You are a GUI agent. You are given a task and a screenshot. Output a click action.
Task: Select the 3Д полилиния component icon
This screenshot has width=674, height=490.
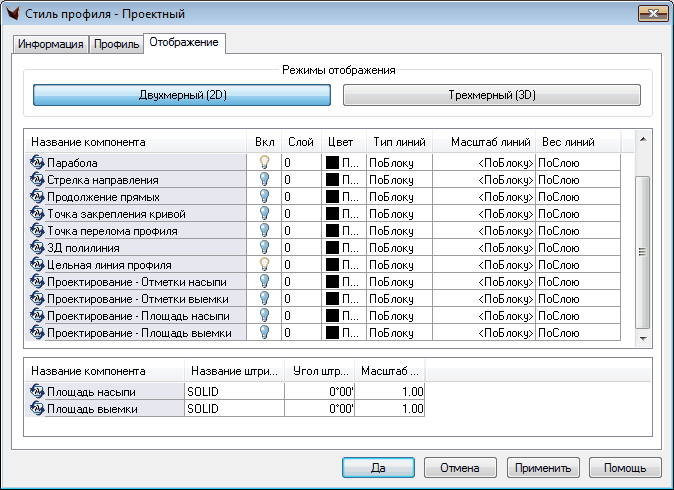37,247
